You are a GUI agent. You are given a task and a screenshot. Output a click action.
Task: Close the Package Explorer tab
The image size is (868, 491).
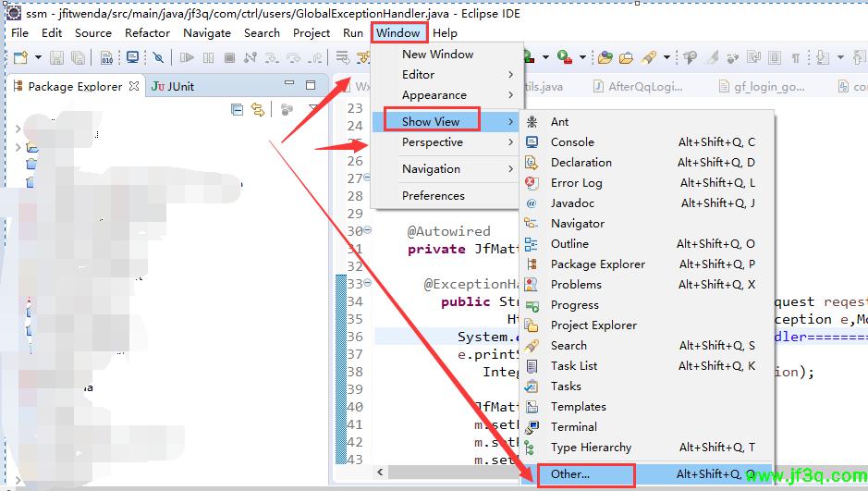point(134,86)
